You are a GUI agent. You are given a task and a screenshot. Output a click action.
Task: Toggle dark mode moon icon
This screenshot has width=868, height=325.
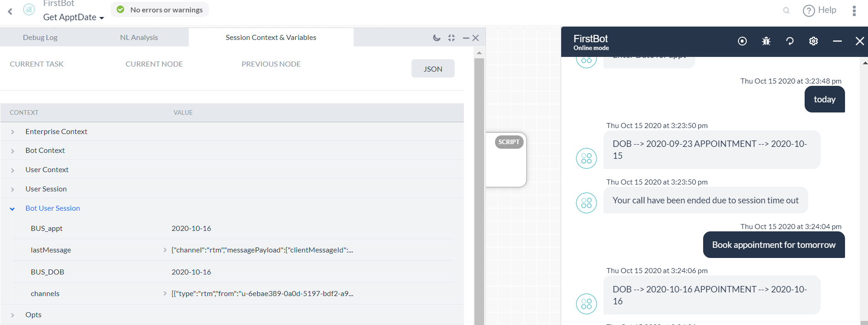point(436,38)
